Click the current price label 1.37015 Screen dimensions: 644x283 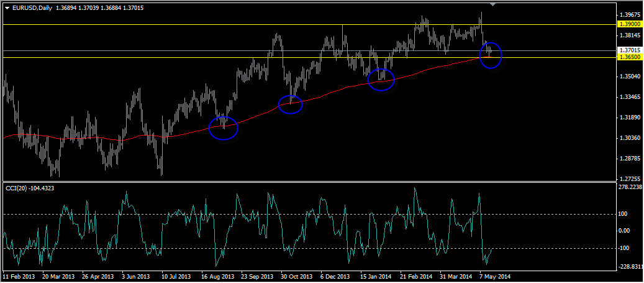(x=630, y=50)
